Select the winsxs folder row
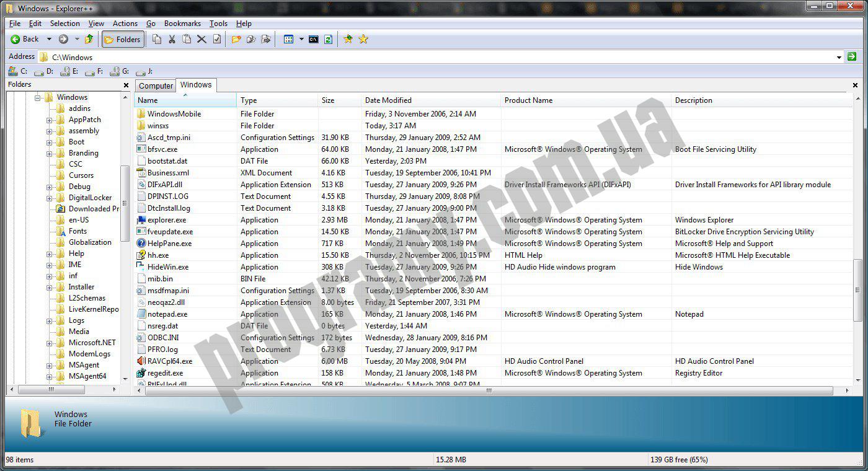 [493, 126]
